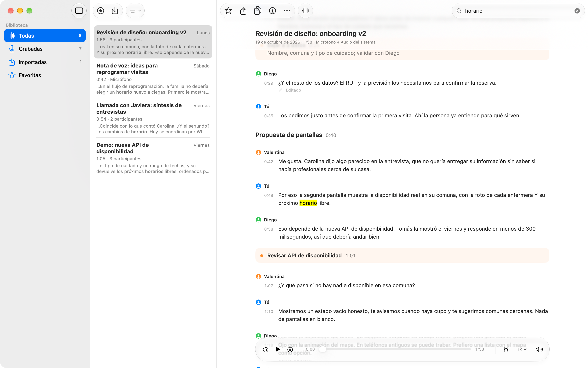Open the audio enhancement sliders control
Viewport: 588px width, 368px height.
[506, 350]
